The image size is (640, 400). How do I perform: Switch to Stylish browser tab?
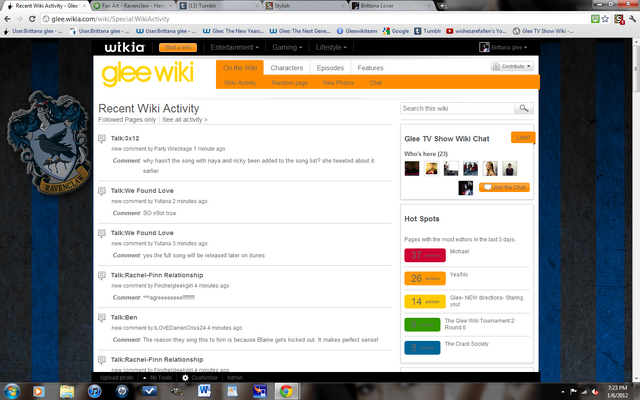(x=304, y=6)
